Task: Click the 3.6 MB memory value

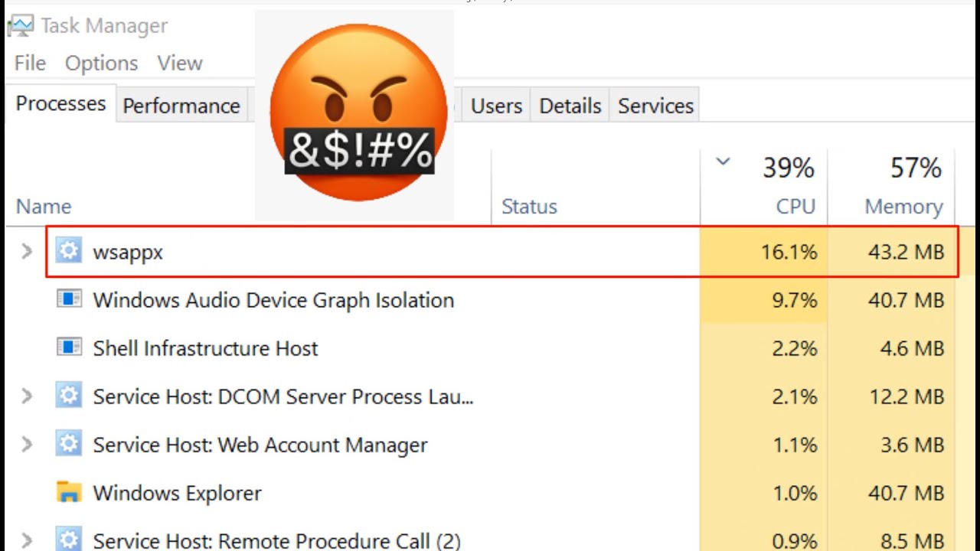Action: pos(912,445)
